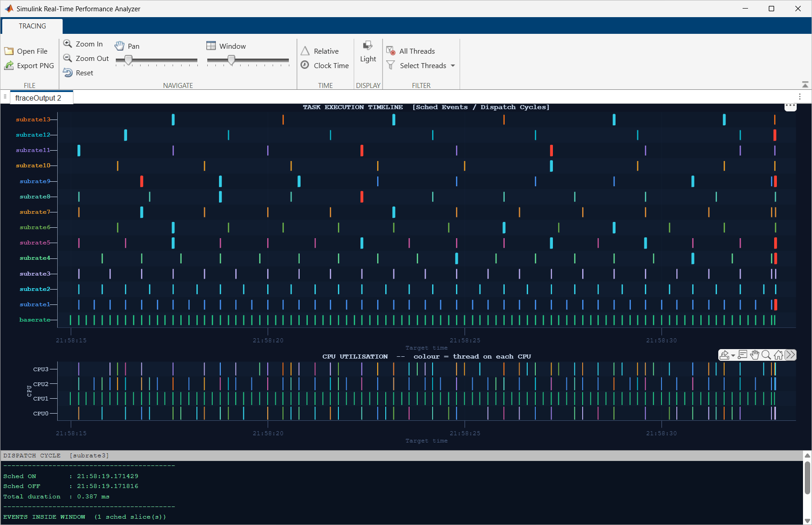The image size is (812, 525).
Task: Click the Zoom Out magnifier icon
Action: tap(68, 58)
